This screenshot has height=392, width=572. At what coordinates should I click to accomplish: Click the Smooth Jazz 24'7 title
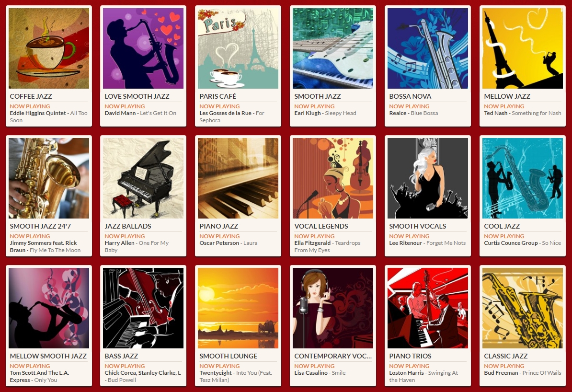40,226
